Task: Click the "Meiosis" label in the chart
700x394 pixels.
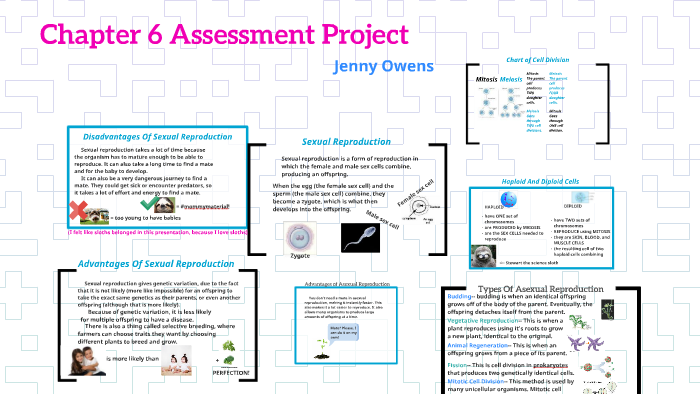Action: (x=511, y=79)
